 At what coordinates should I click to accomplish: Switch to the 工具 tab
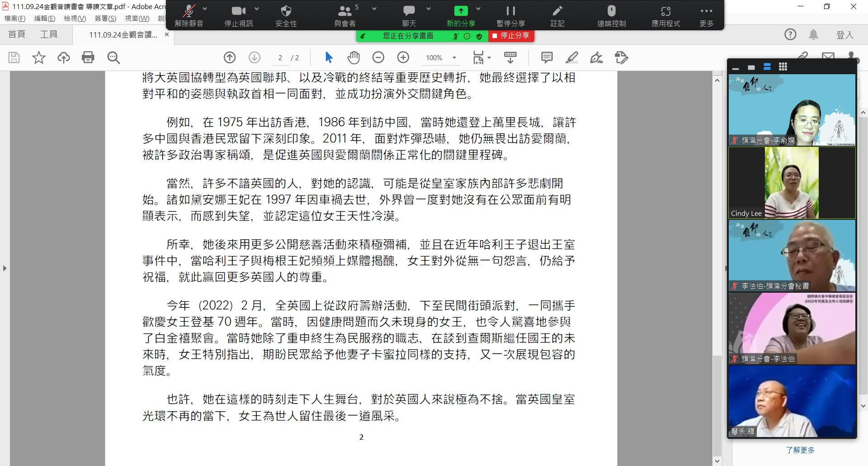pyautogui.click(x=49, y=35)
